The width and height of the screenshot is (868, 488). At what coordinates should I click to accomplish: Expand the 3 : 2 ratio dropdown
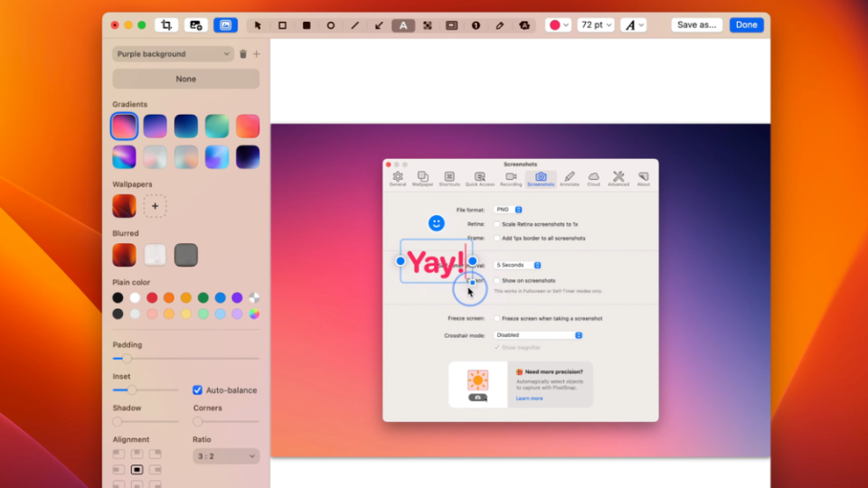(226, 456)
